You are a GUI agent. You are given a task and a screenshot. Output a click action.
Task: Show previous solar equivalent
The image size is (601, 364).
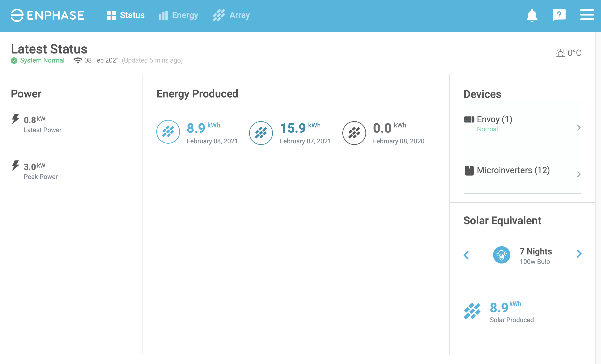click(466, 255)
